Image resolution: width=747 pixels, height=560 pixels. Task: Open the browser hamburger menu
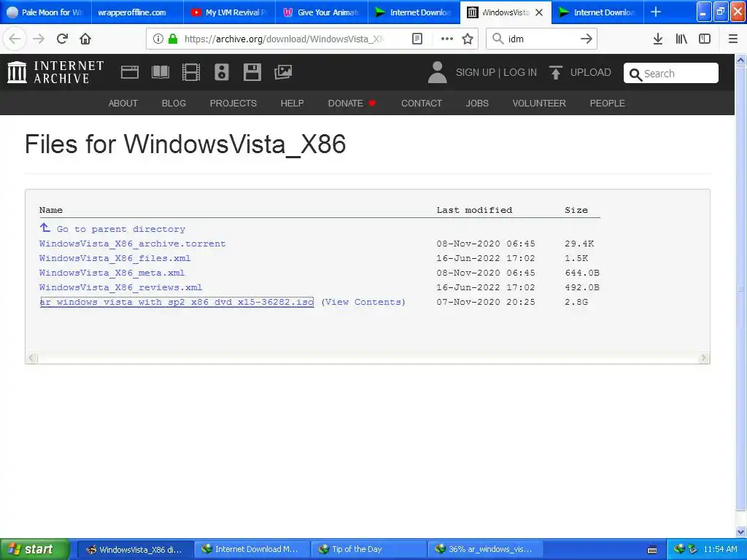tap(733, 39)
